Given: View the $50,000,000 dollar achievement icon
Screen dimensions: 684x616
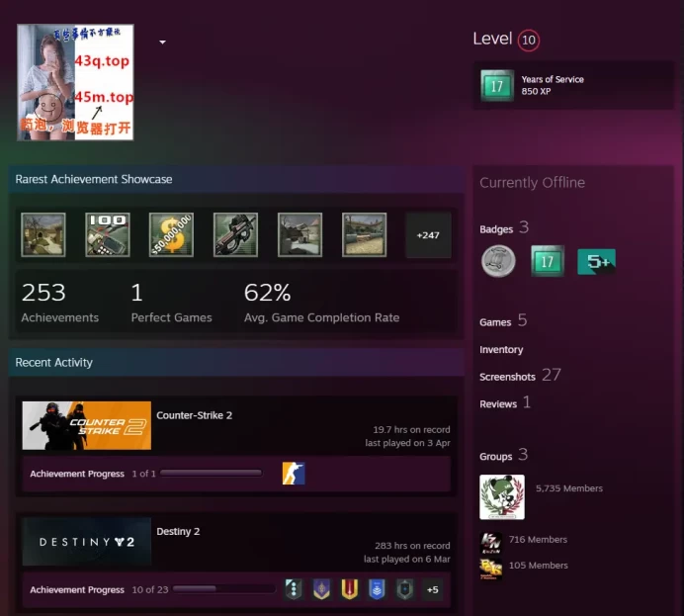Looking at the screenshot, I should click(x=171, y=234).
